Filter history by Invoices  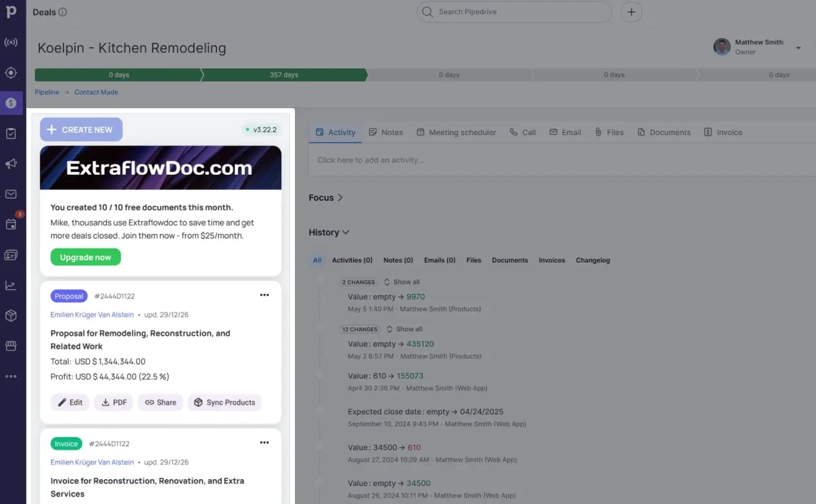552,260
